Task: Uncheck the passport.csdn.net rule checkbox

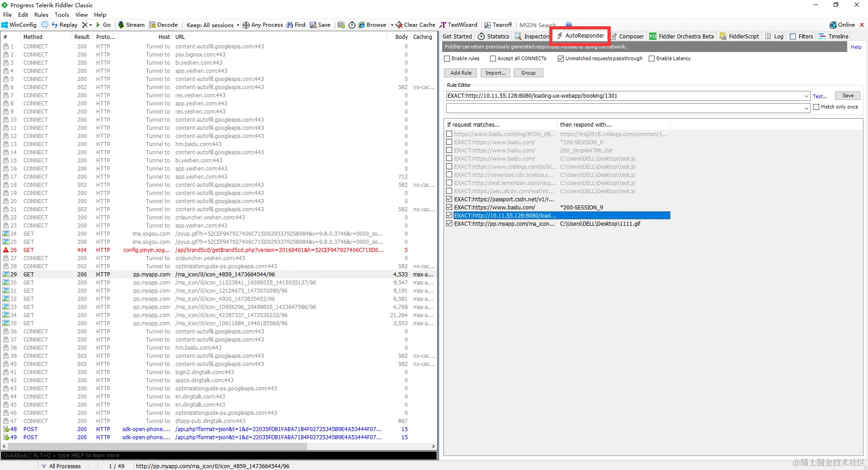Action: [x=449, y=199]
